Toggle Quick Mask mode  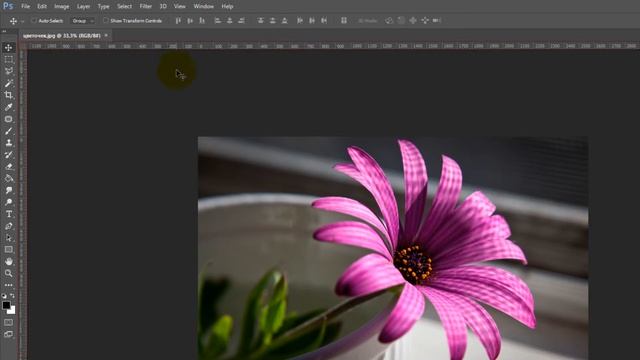8,322
